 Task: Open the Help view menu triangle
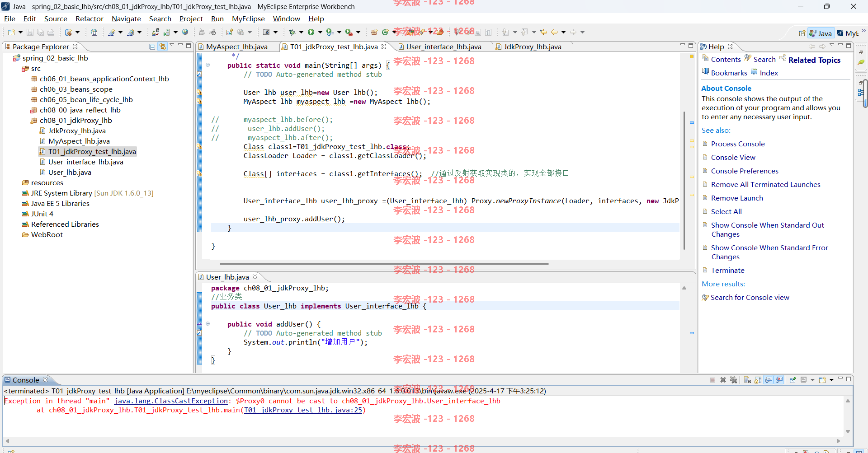[831, 45]
